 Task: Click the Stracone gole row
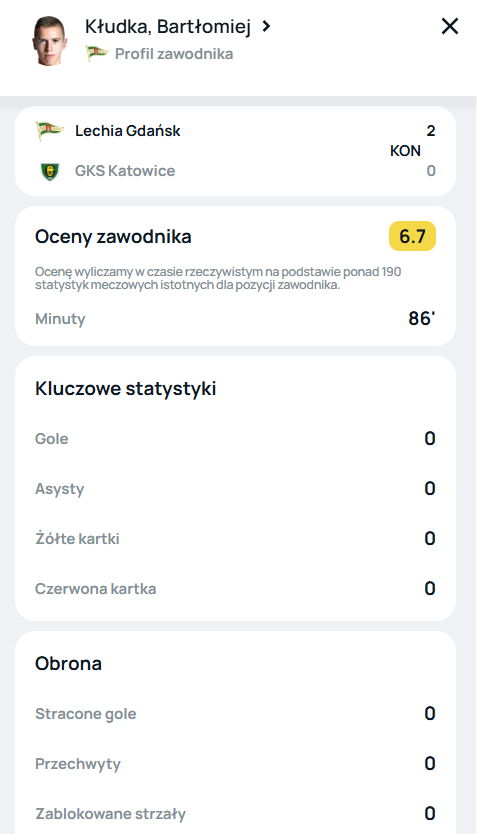tap(235, 714)
